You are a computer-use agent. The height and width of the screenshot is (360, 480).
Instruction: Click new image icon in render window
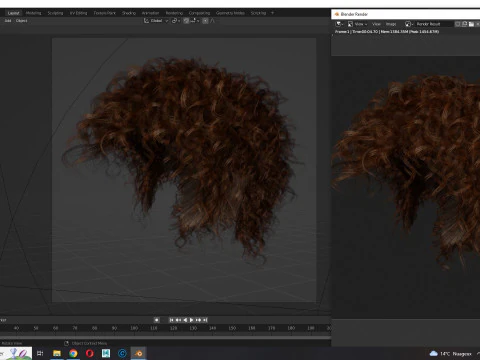point(464,24)
